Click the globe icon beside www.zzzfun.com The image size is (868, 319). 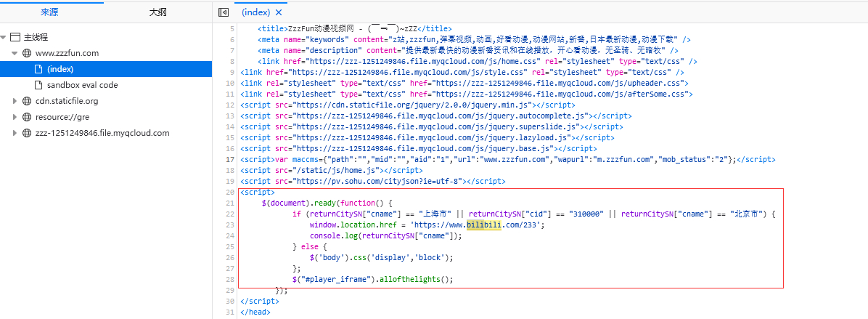click(x=27, y=54)
